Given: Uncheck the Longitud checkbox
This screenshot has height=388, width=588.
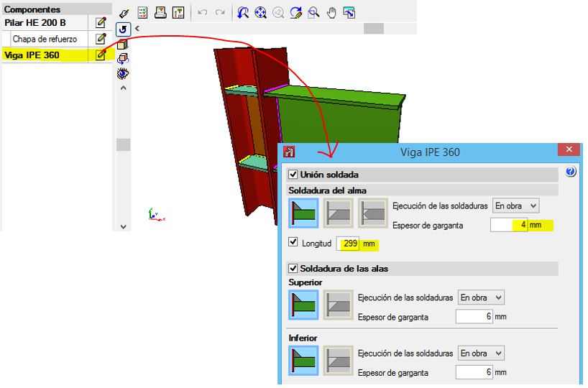Looking at the screenshot, I should pos(293,242).
